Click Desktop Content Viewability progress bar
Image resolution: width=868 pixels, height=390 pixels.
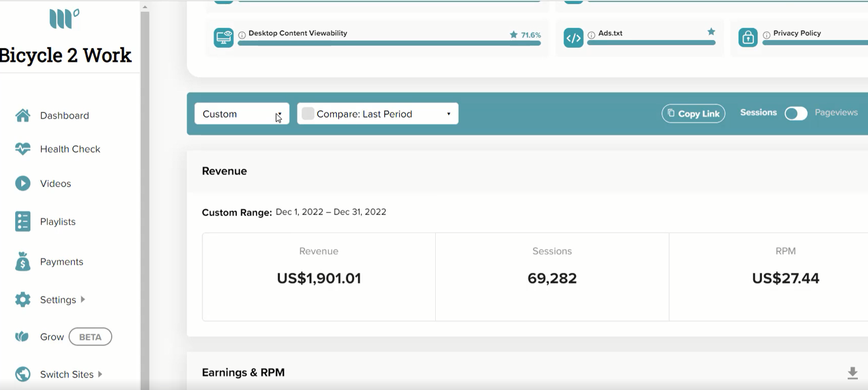pyautogui.click(x=389, y=43)
